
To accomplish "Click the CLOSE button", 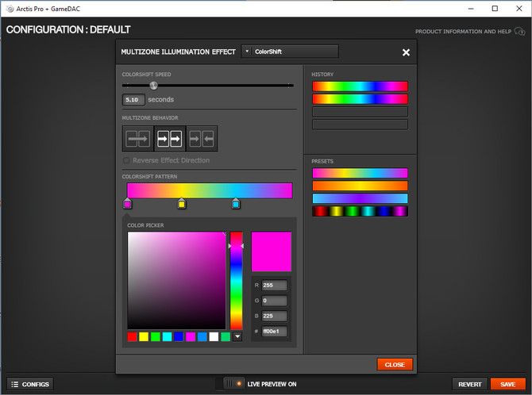I will coord(395,365).
